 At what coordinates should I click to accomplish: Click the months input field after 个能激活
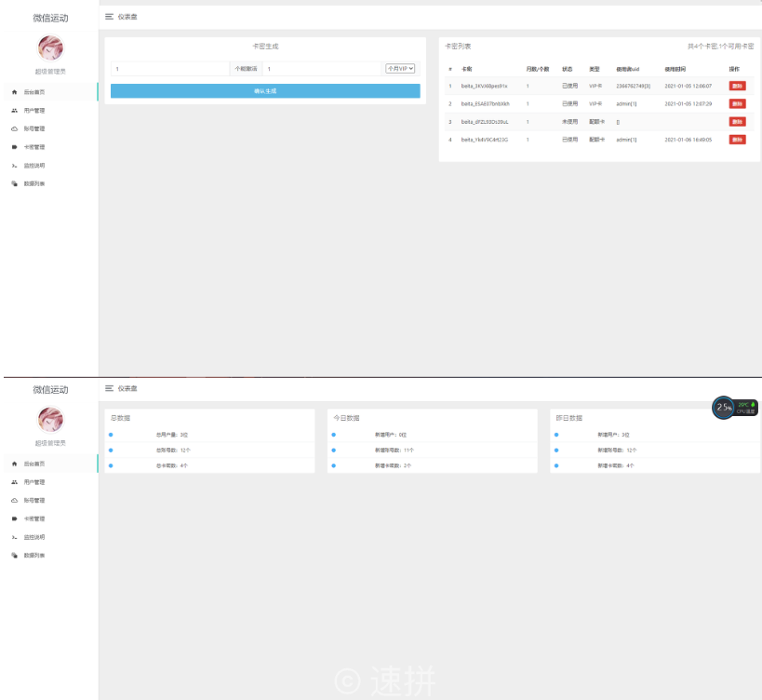click(321, 69)
